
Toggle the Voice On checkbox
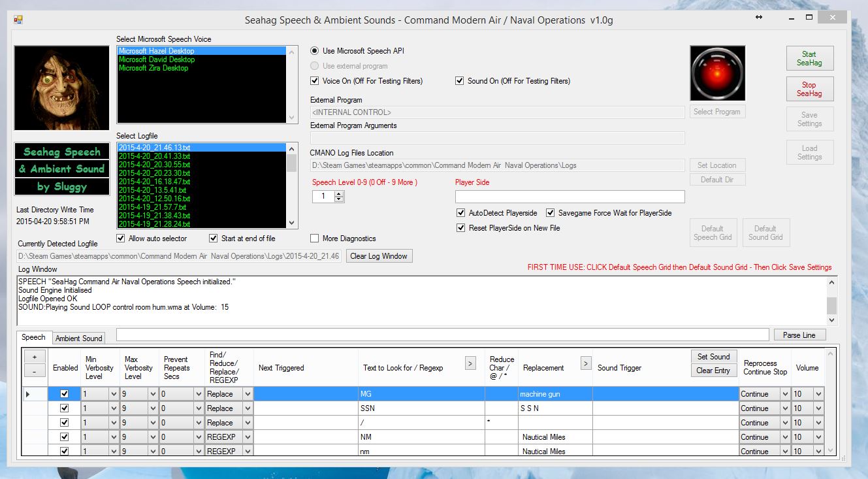(x=315, y=81)
